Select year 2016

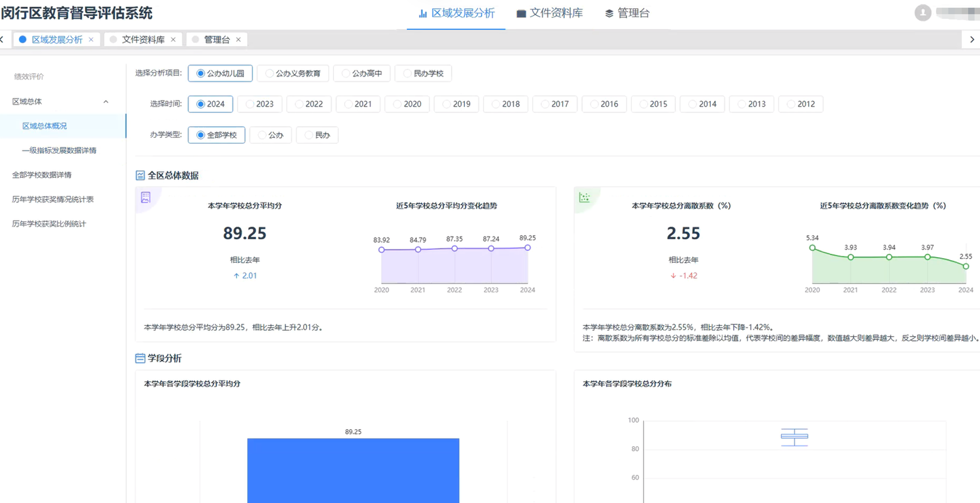[x=604, y=104]
